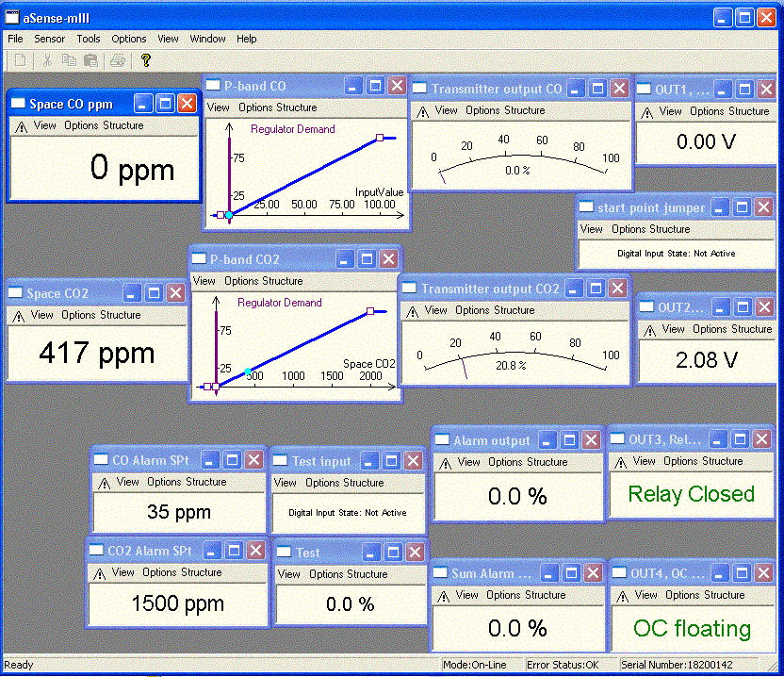Click the 2.08 V OUT2 value
Screen dimensions: 784x677
point(706,360)
